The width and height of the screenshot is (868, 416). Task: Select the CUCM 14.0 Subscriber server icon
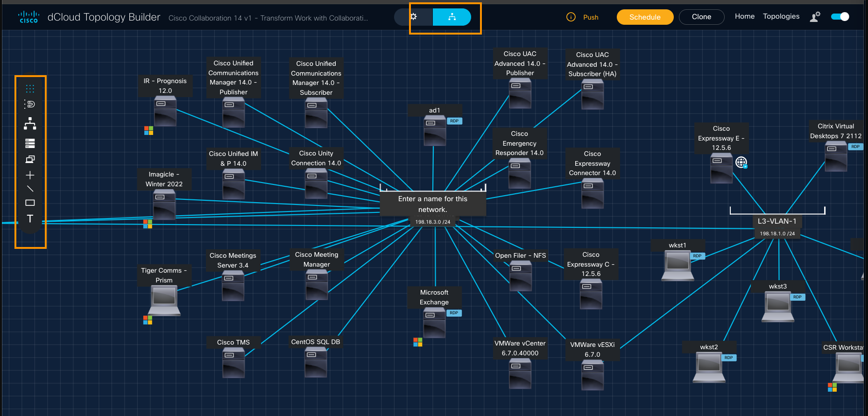click(316, 113)
